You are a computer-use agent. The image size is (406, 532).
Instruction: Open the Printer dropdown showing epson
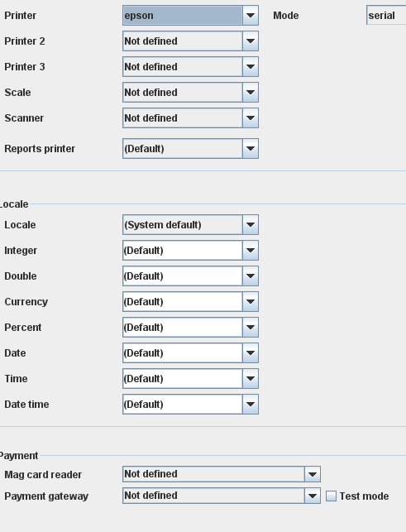point(190,15)
